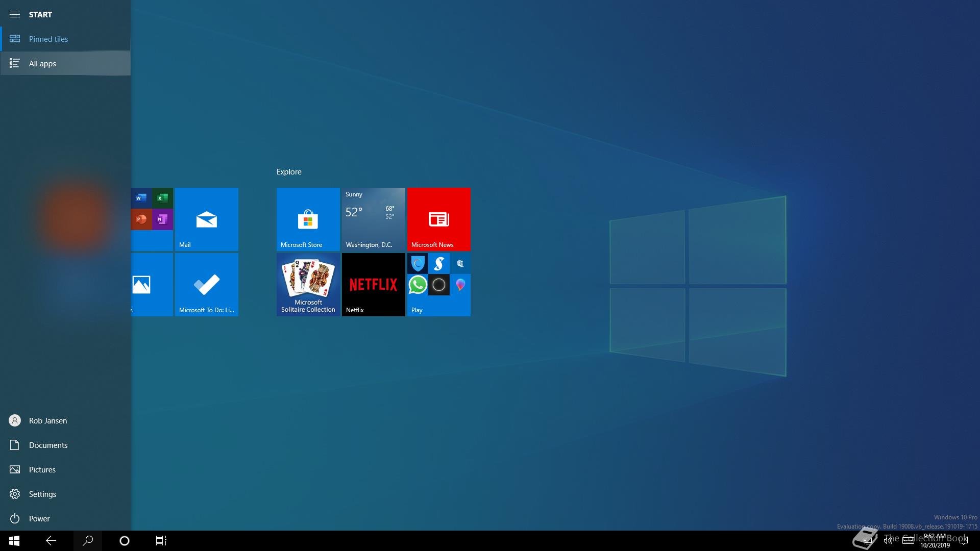980x551 pixels.
Task: Open the network status tray icon
Action: coord(868,541)
